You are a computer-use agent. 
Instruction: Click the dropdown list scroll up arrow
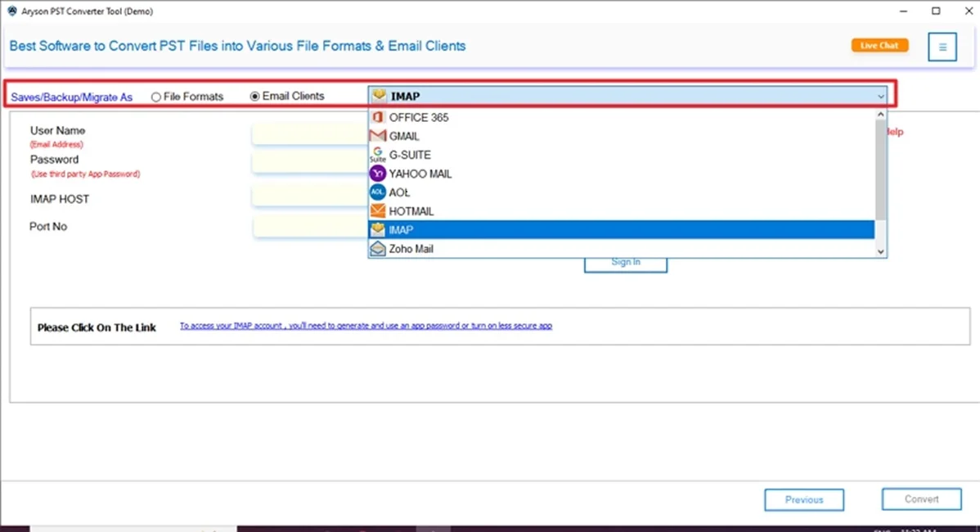click(880, 115)
